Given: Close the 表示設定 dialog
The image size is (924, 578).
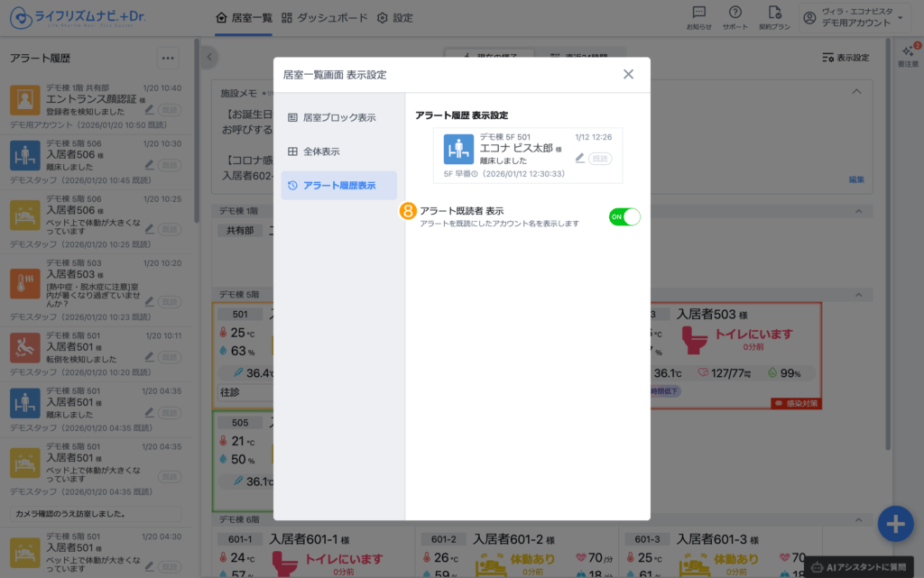Looking at the screenshot, I should [x=628, y=74].
